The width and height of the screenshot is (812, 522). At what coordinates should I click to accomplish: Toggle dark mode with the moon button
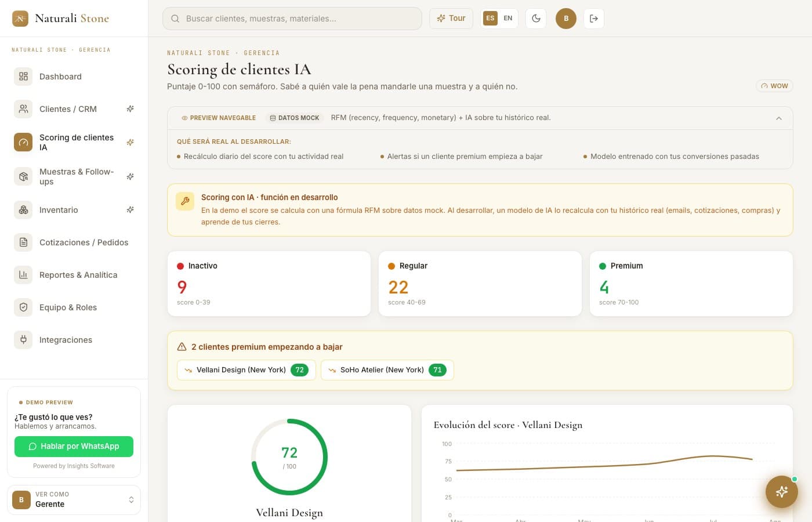[x=536, y=19]
